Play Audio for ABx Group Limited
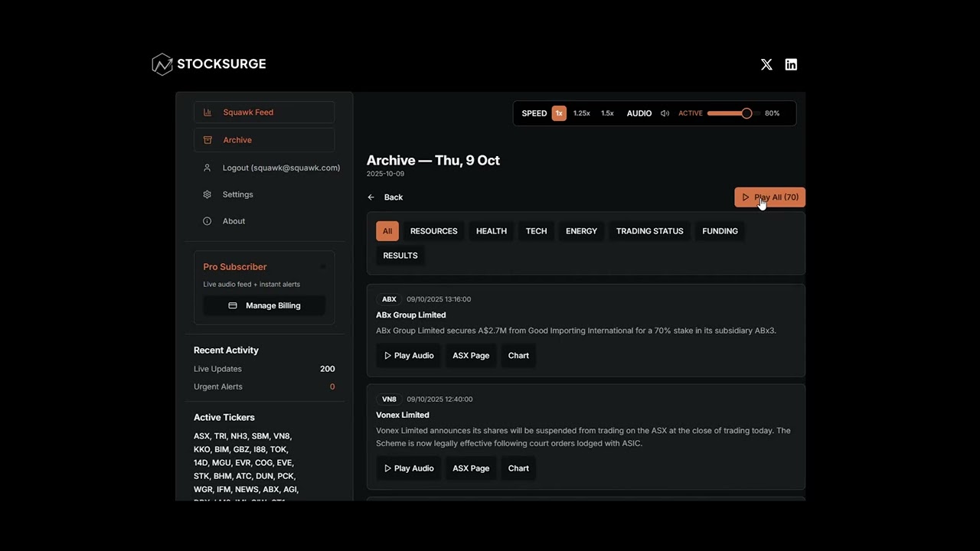Image resolution: width=980 pixels, height=551 pixels. [x=409, y=356]
